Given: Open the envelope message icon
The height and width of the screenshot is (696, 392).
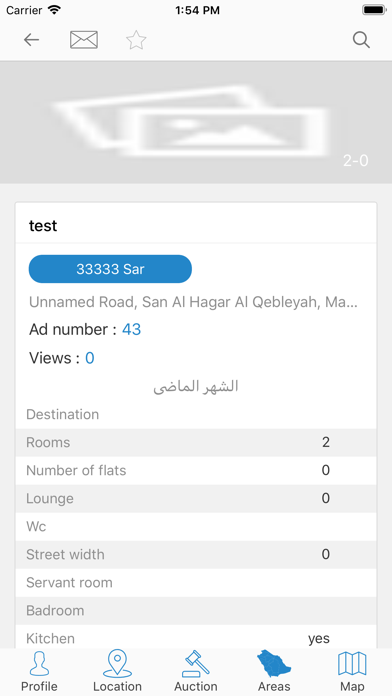Looking at the screenshot, I should 84,40.
